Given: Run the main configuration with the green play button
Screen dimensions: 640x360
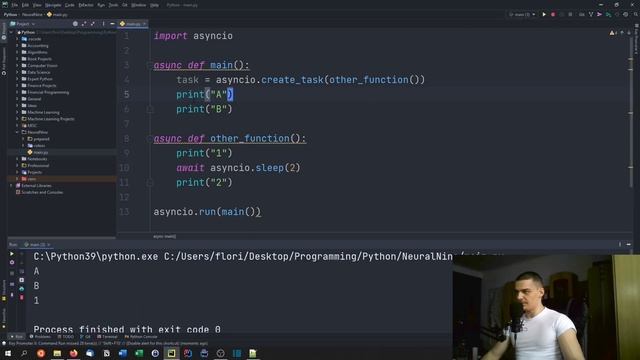Looking at the screenshot, I should [544, 14].
